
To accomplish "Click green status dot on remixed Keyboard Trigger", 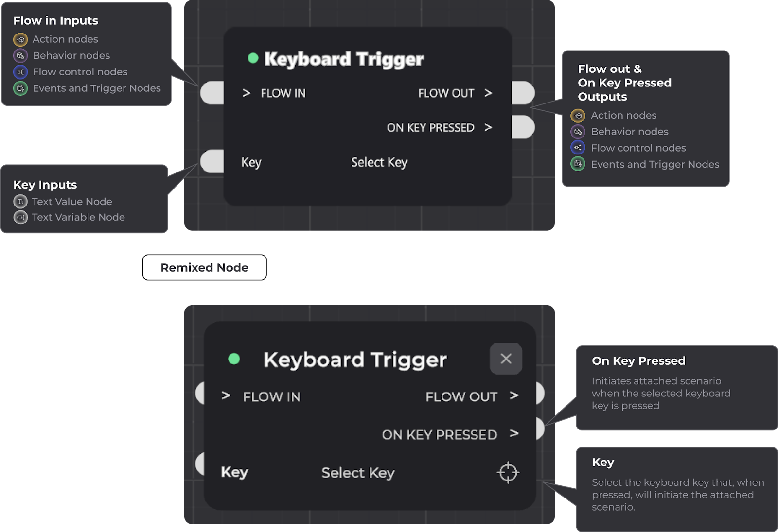I will [234, 359].
